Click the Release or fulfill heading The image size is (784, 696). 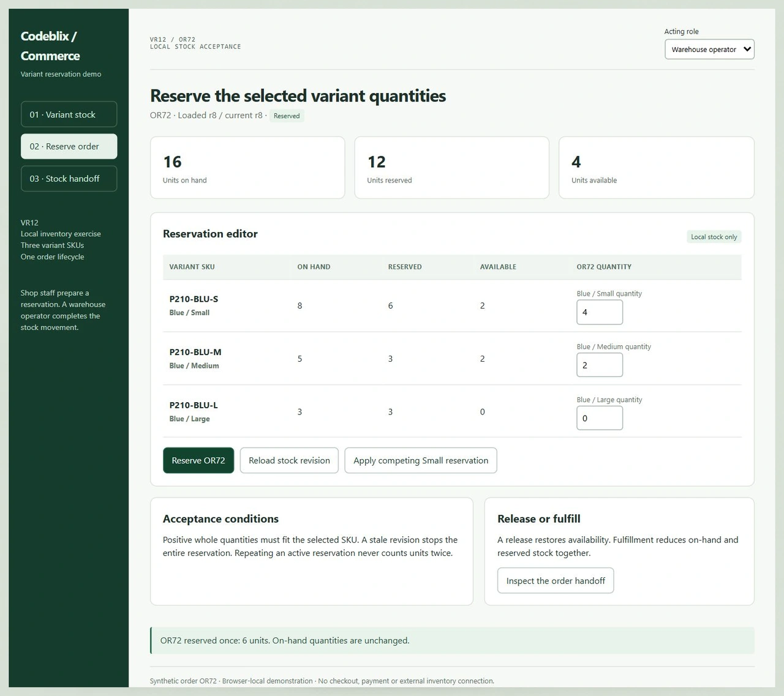click(x=539, y=519)
